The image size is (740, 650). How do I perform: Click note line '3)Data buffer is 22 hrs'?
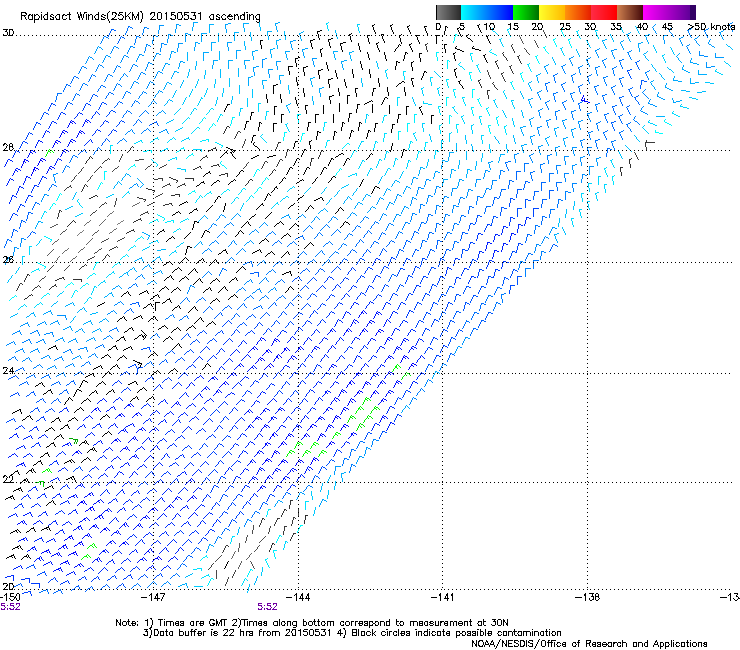pos(352,633)
